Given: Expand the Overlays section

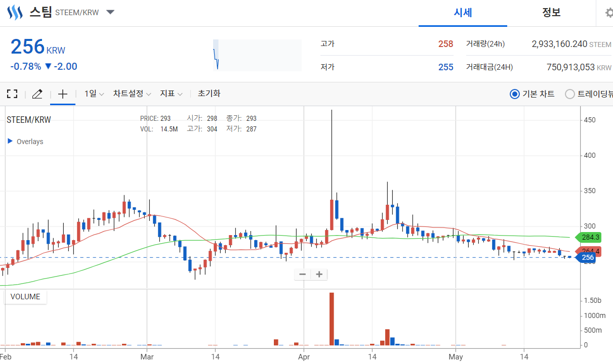Looking at the screenshot, I should (x=25, y=142).
